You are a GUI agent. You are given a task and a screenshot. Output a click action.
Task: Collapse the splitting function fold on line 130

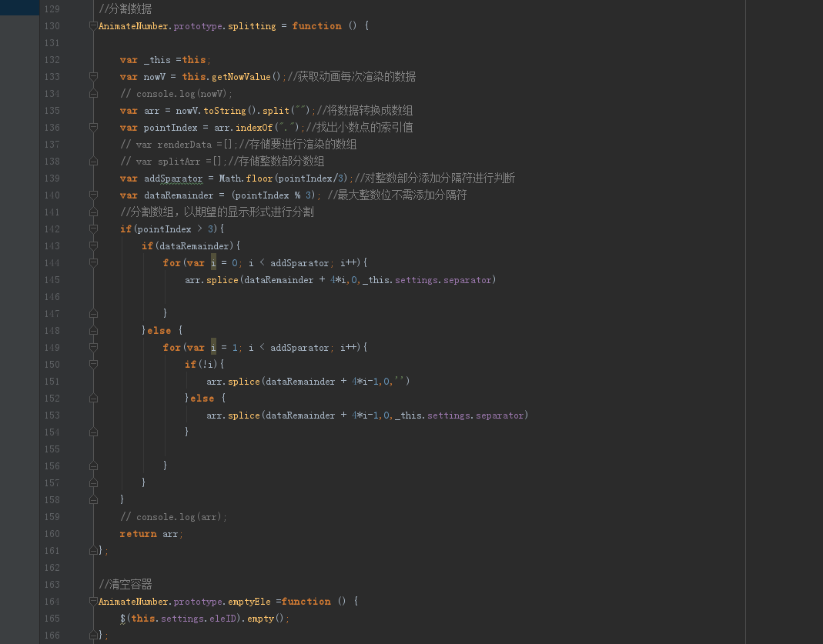click(x=93, y=25)
